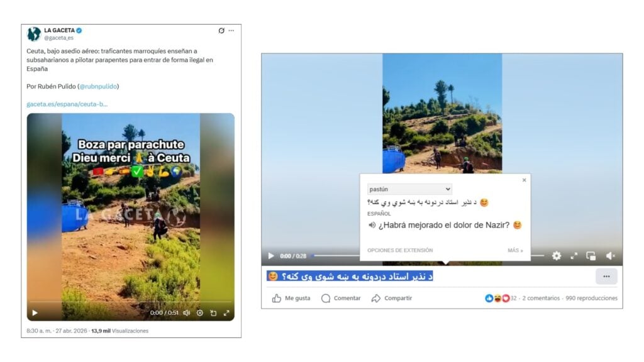Open the @rubnpulido profile mention
This screenshot has height=362, width=644.
point(99,86)
